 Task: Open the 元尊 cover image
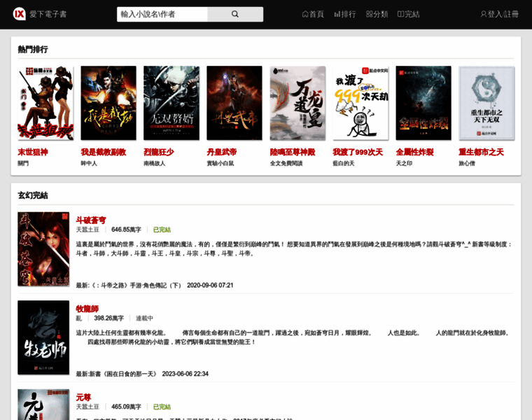[43, 405]
